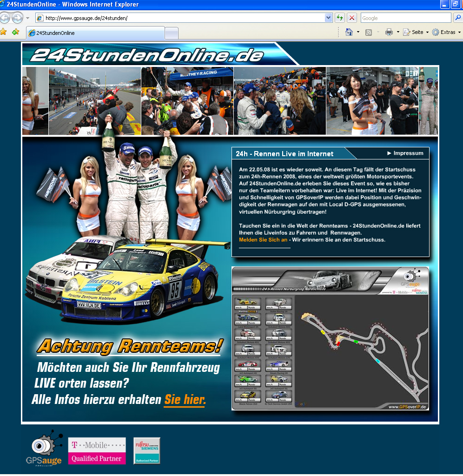Expand the feeds dropdown arrow
Viewport: 463px width, 476px height.
pos(378,32)
